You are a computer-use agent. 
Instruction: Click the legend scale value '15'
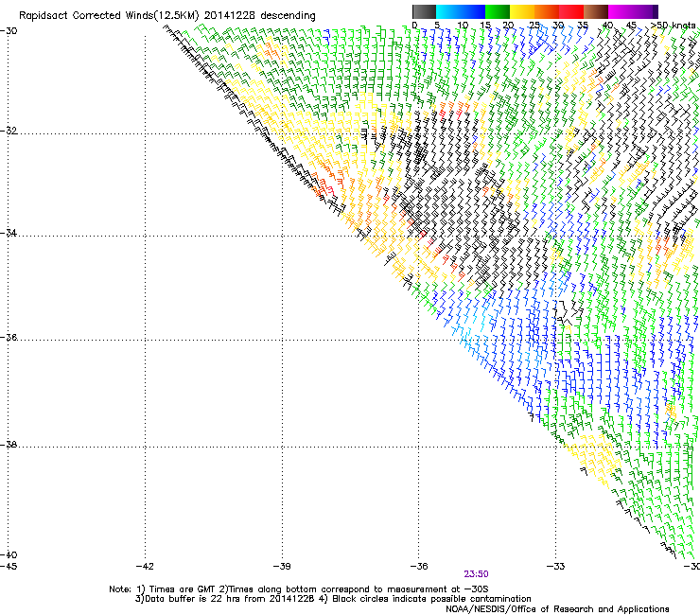point(485,25)
